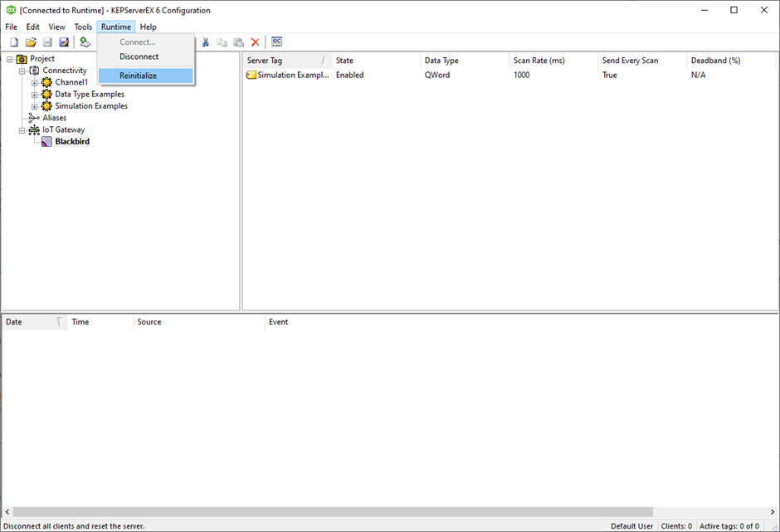This screenshot has width=780, height=532.
Task: Select the Simulation Exampl... server tag row
Action: pyautogui.click(x=509, y=76)
